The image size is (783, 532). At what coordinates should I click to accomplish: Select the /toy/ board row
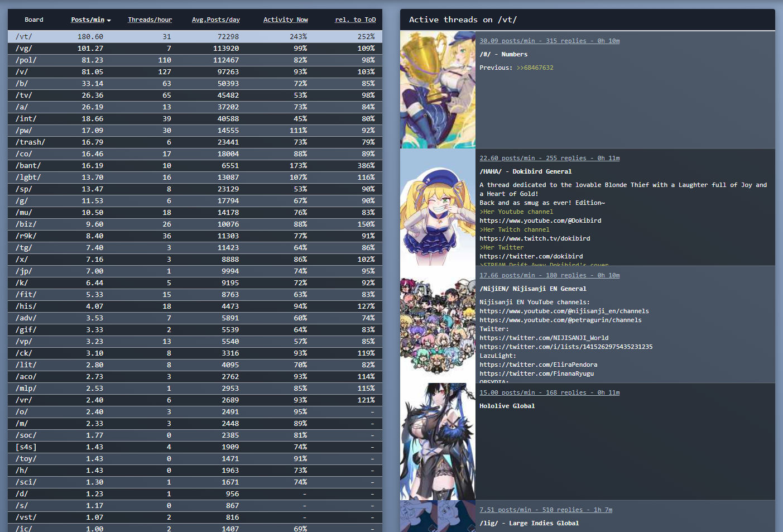coord(195,459)
